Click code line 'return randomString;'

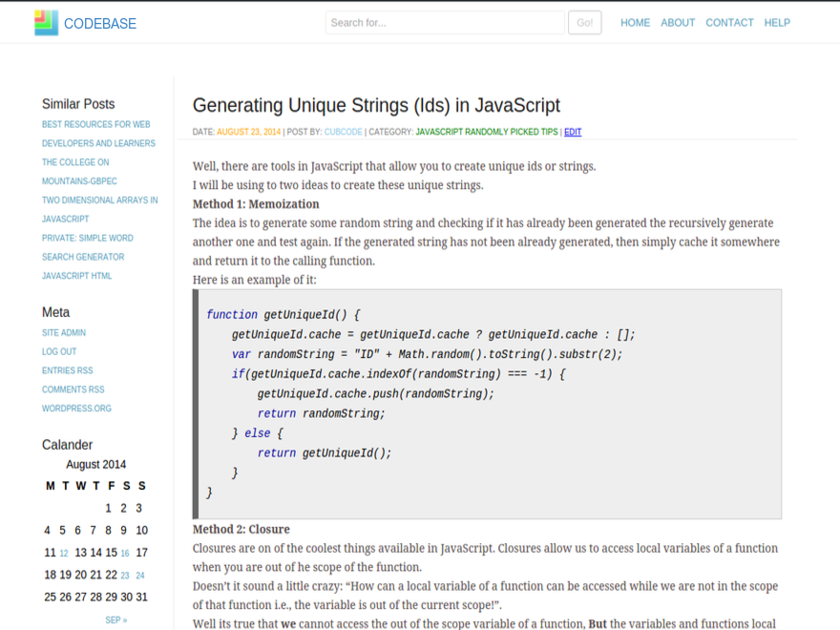(x=321, y=413)
